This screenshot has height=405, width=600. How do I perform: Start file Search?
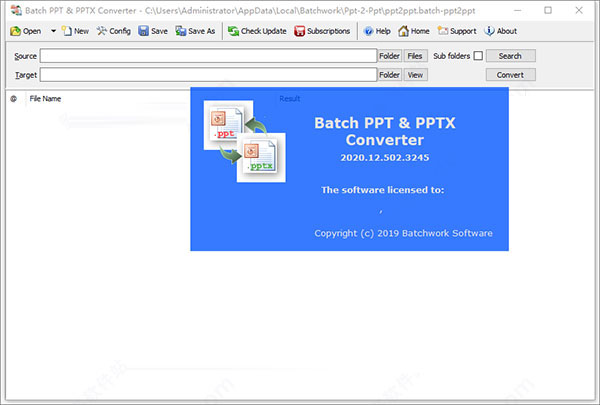tap(510, 56)
